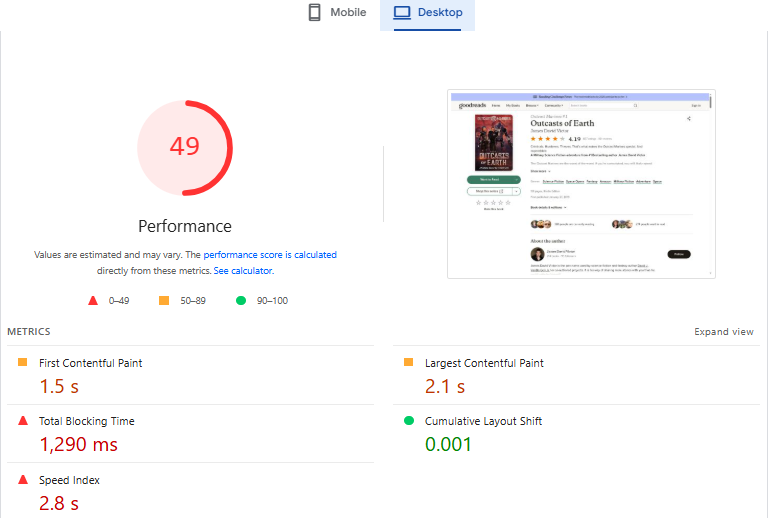The width and height of the screenshot is (768, 518).
Task: Click the Cumulative Layout Shift green circle icon
Action: (409, 420)
